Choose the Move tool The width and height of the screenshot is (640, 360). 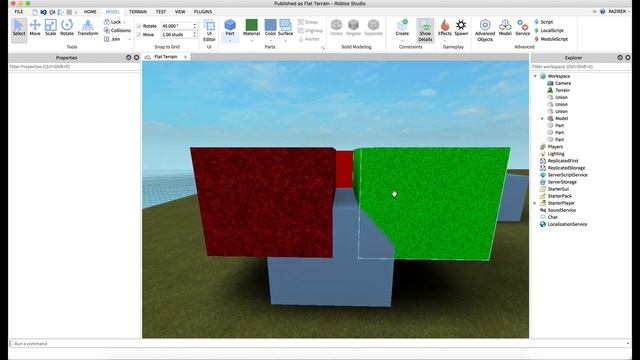point(35,28)
